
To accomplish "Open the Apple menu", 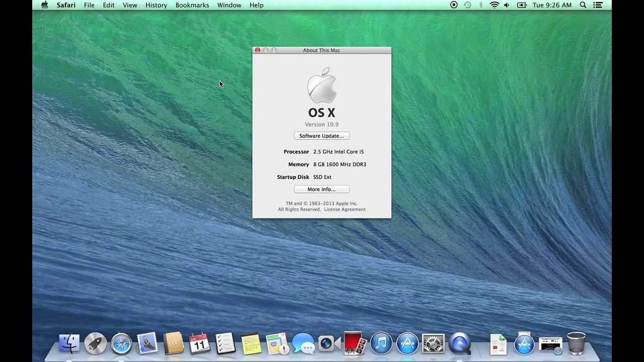I will pos(45,5).
